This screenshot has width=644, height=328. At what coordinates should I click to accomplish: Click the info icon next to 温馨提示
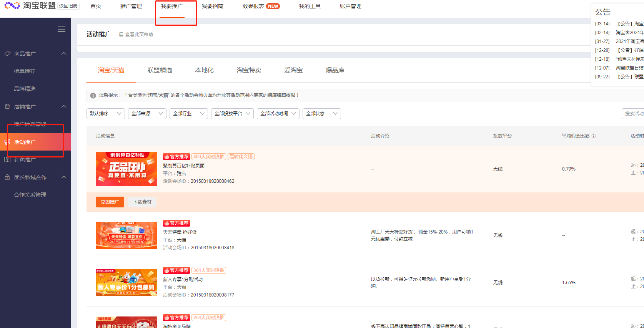point(93,95)
